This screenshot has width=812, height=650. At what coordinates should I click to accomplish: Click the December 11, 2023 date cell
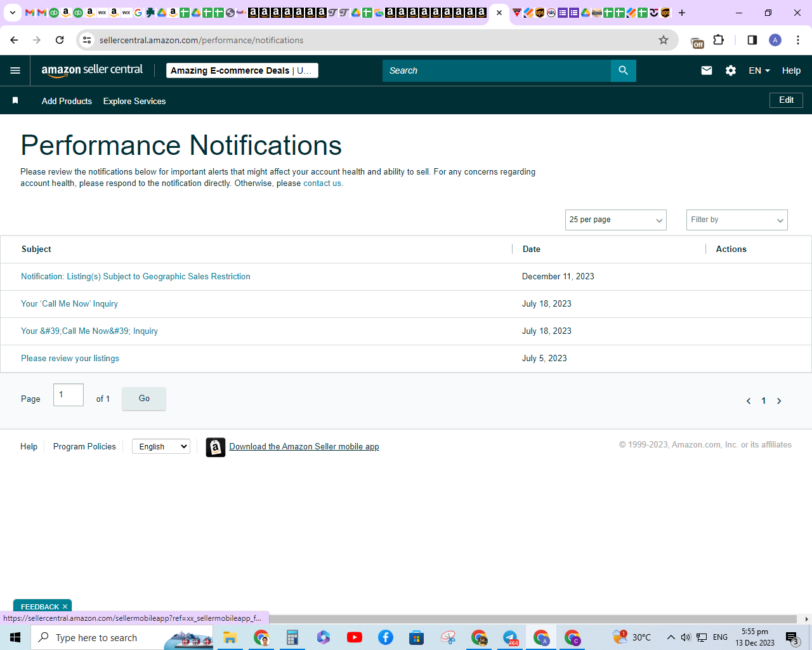[x=558, y=277]
